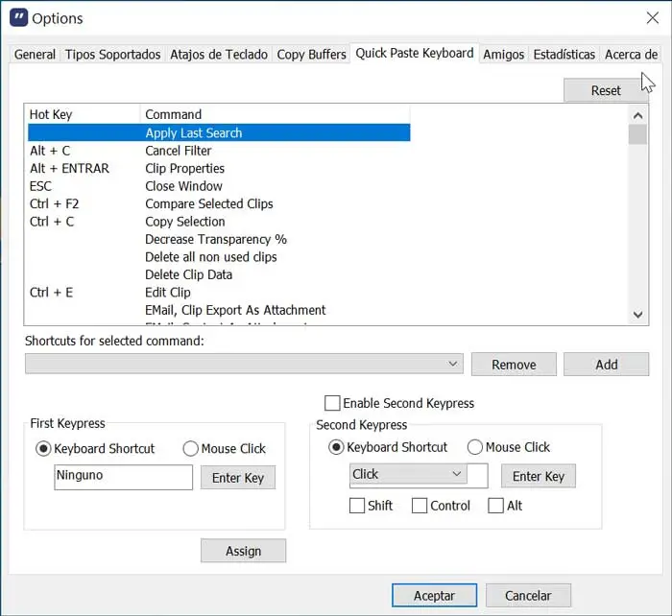Screen dimensions: 672x616
Task: Select First Keypress Keyboard Shortcut radio
Action: [44, 449]
